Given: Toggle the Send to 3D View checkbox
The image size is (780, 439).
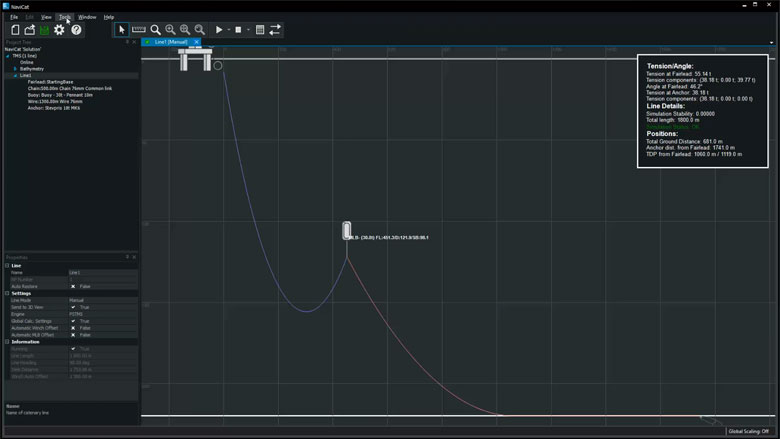Looking at the screenshot, I should pyautogui.click(x=73, y=307).
